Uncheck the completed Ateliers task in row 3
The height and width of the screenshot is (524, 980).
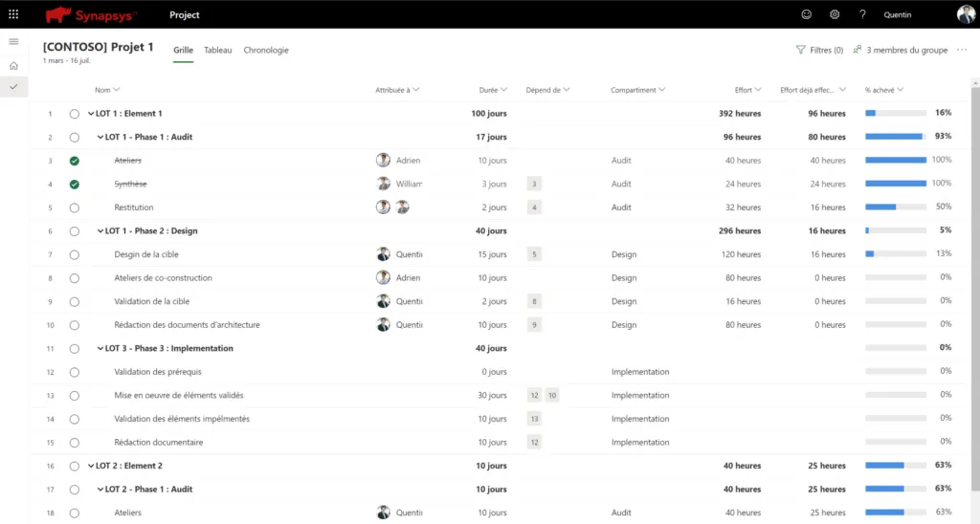75,161
